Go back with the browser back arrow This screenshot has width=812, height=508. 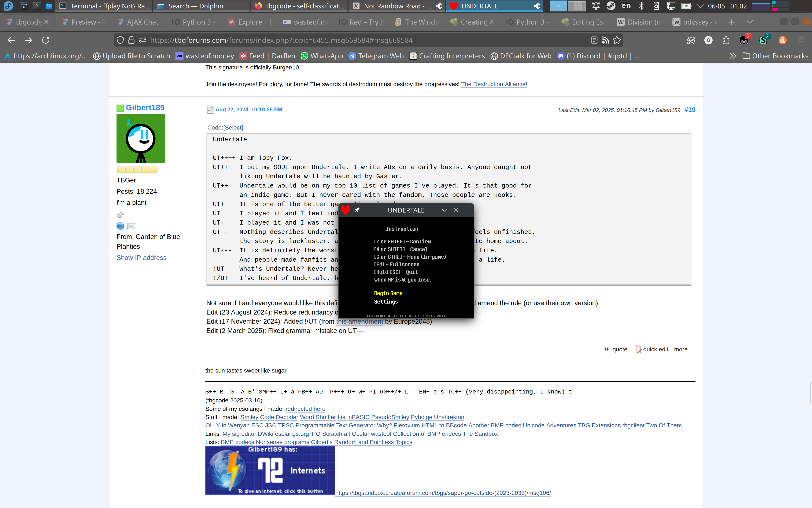pos(11,40)
